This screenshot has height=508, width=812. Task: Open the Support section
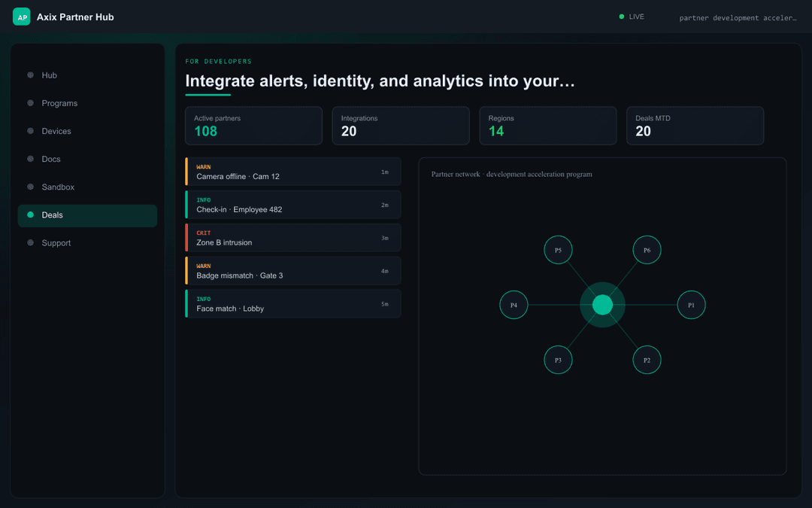[87, 243]
